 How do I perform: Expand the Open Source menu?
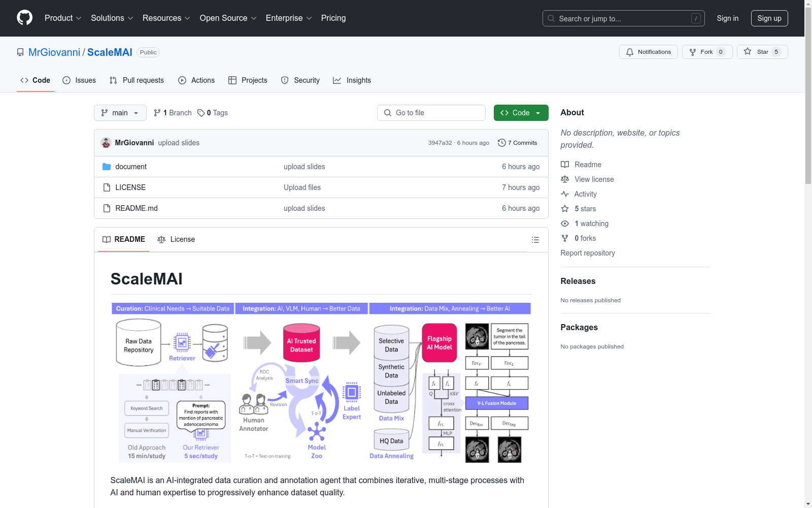pyautogui.click(x=228, y=18)
